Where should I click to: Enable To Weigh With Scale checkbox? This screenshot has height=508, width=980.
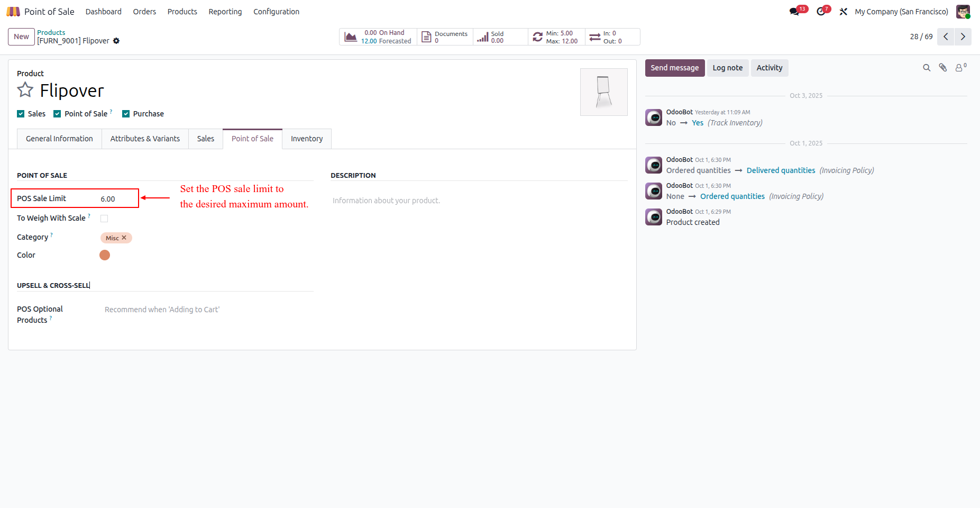coord(104,219)
